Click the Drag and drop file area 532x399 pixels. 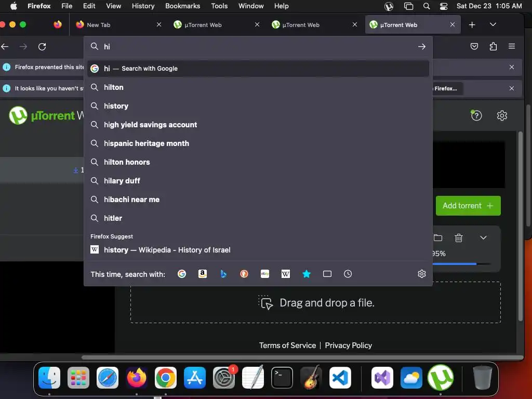click(x=315, y=302)
